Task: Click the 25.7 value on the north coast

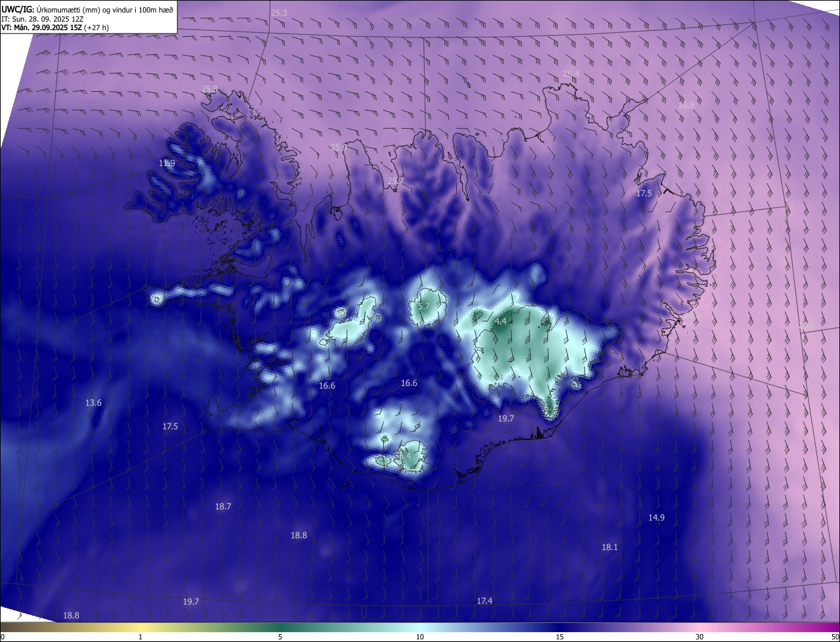Action: (x=396, y=181)
